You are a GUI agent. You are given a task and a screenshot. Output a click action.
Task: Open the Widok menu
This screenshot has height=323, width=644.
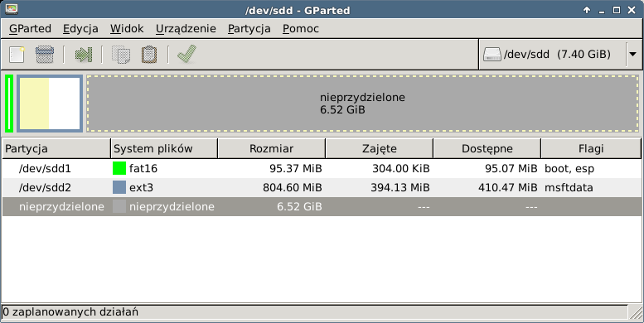pos(127,29)
